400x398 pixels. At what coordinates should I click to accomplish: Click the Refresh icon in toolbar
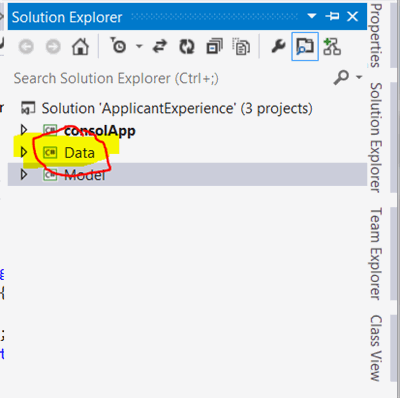pyautogui.click(x=187, y=46)
